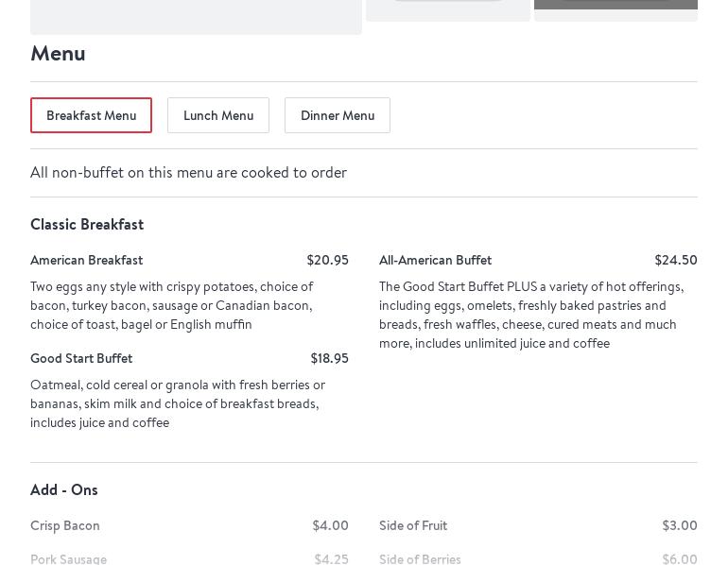
Task: Click the American Breakfast item title
Action: (86, 260)
